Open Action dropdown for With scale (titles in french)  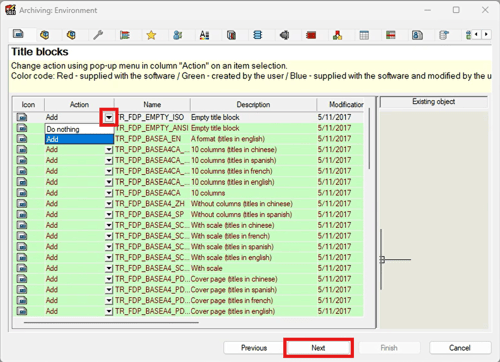pos(109,236)
